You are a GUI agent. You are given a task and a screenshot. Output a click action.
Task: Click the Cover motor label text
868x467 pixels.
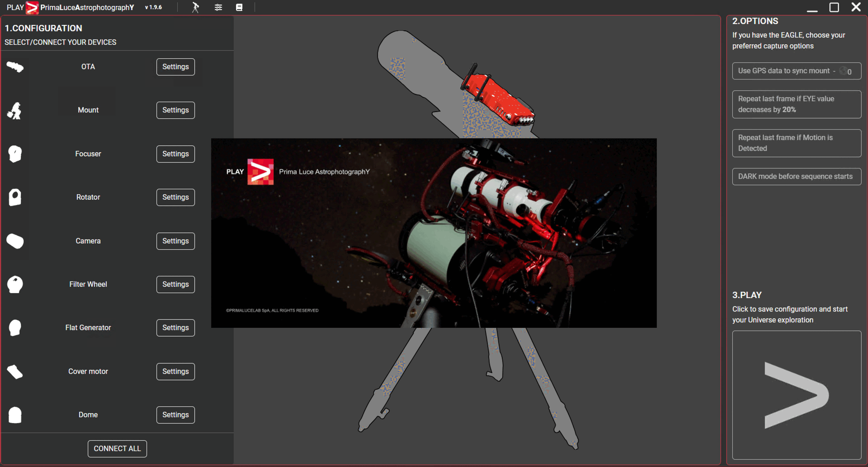tap(88, 372)
